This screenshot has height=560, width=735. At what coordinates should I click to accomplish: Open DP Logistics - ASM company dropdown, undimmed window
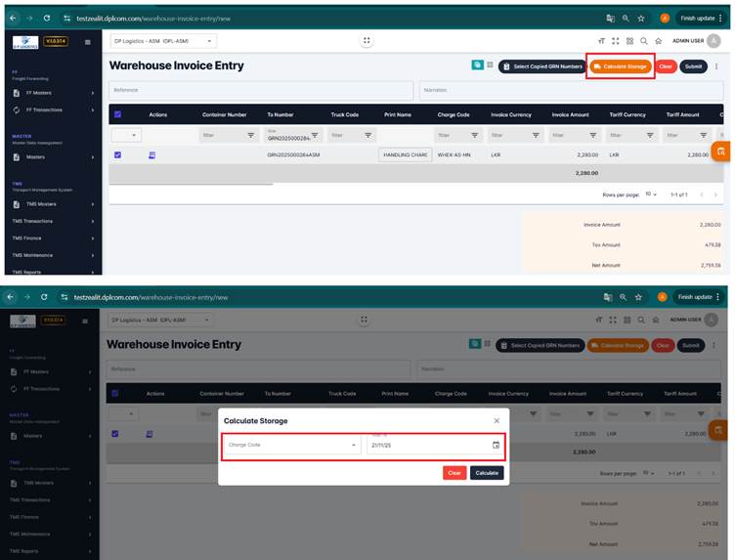click(x=163, y=41)
